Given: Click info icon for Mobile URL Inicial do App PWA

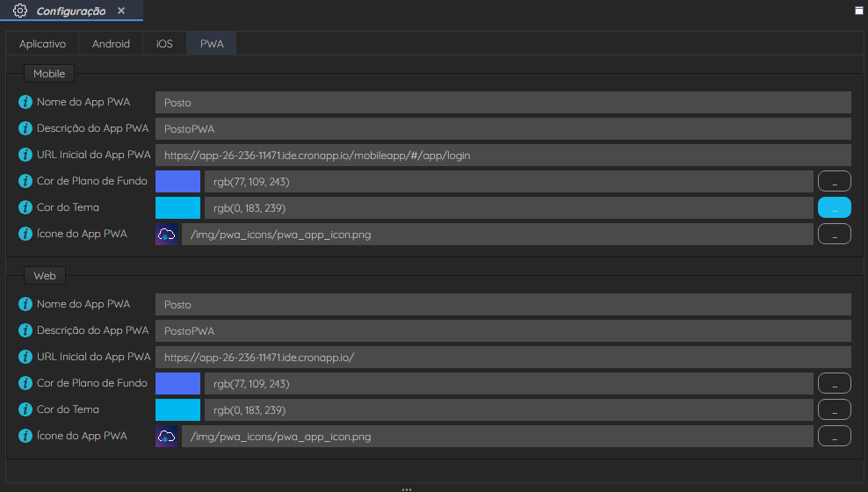Looking at the screenshot, I should (x=25, y=155).
